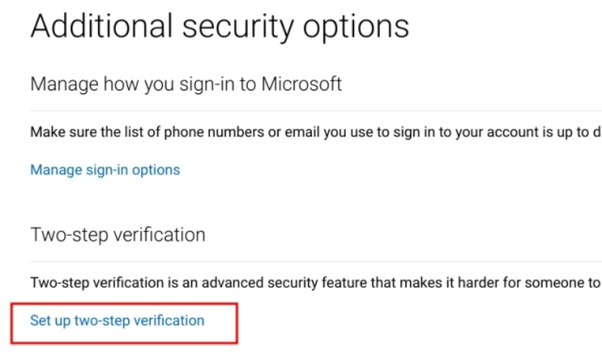Open the Manage sign-in options link
This screenshot has height=364, width=602.
[105, 170]
